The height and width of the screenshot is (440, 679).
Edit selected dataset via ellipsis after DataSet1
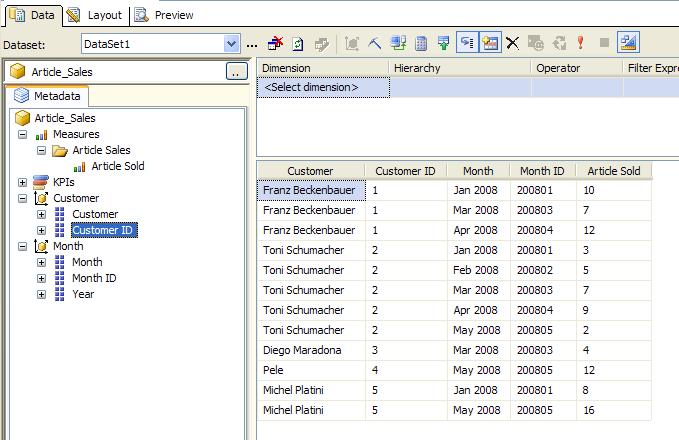pos(252,45)
